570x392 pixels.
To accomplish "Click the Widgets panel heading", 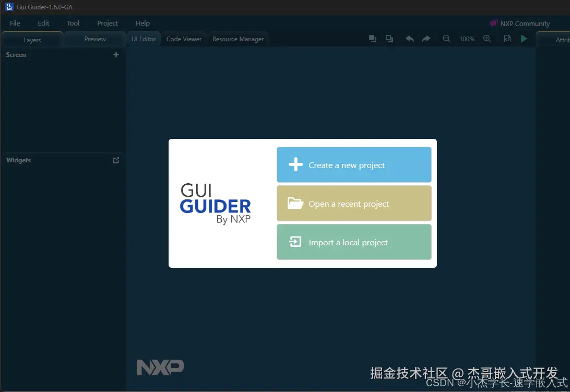I will (19, 160).
